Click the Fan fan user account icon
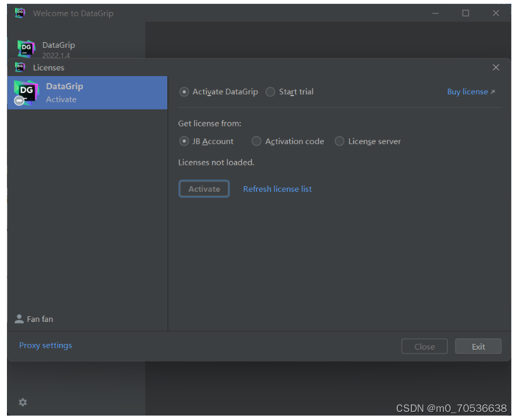 click(x=19, y=319)
